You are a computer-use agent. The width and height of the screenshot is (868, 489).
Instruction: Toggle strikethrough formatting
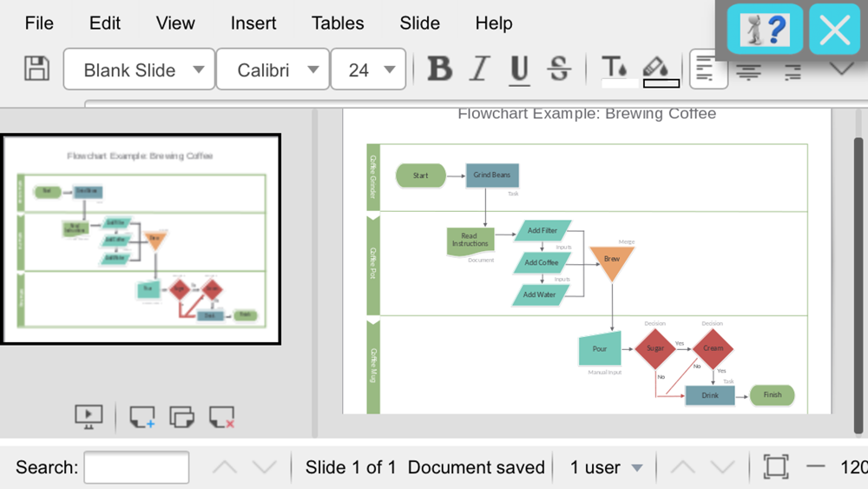point(559,69)
